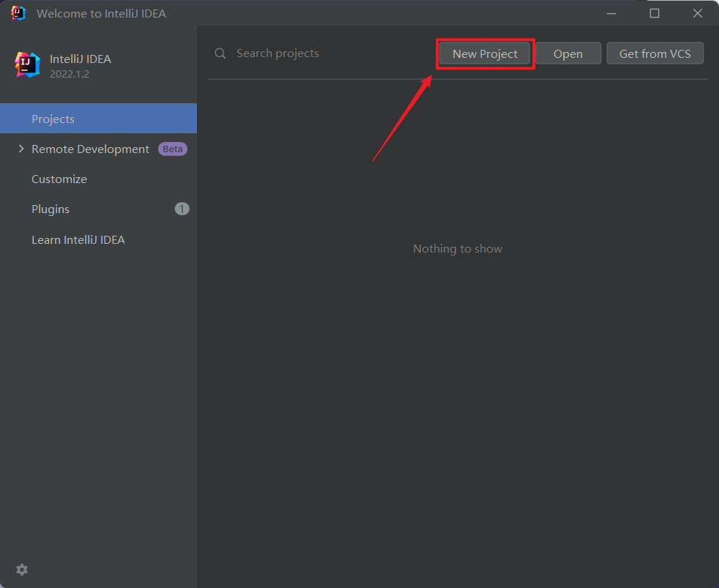Image resolution: width=719 pixels, height=588 pixels.
Task: Click Get from VCS button
Action: tap(655, 53)
